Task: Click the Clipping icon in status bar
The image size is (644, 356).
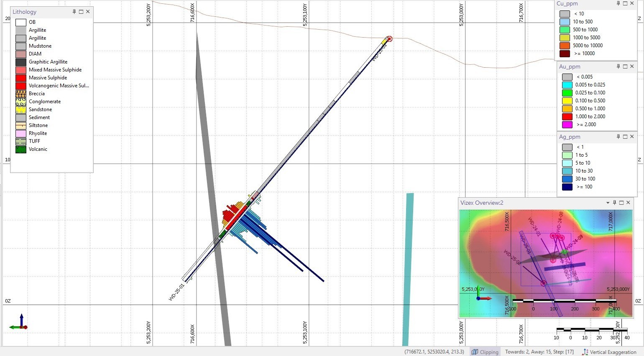Action: point(475,352)
